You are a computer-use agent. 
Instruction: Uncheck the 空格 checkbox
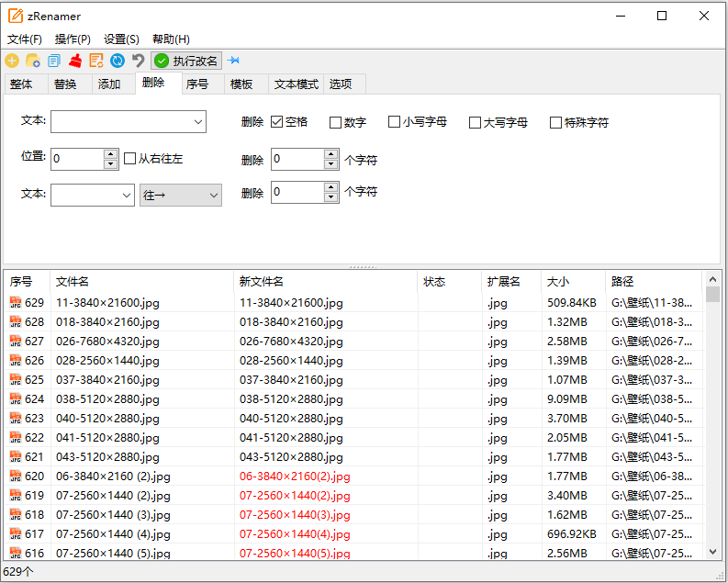(x=276, y=122)
